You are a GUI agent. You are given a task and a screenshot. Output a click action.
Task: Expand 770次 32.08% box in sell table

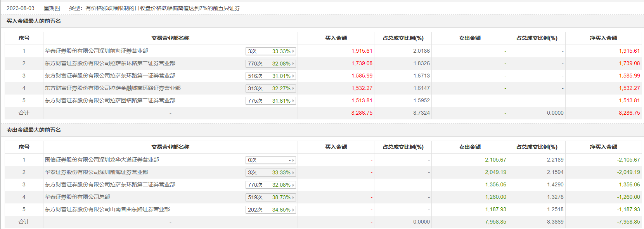coord(271,185)
